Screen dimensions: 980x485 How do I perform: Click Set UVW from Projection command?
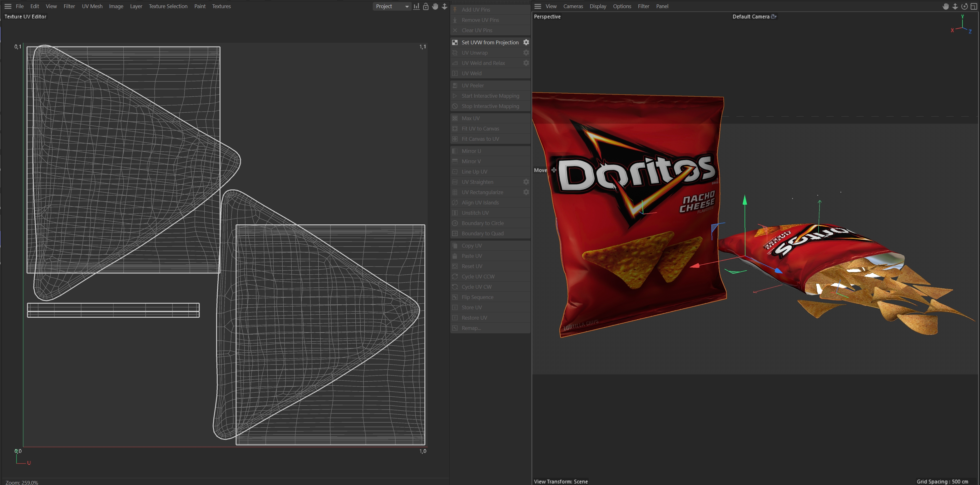coord(490,42)
